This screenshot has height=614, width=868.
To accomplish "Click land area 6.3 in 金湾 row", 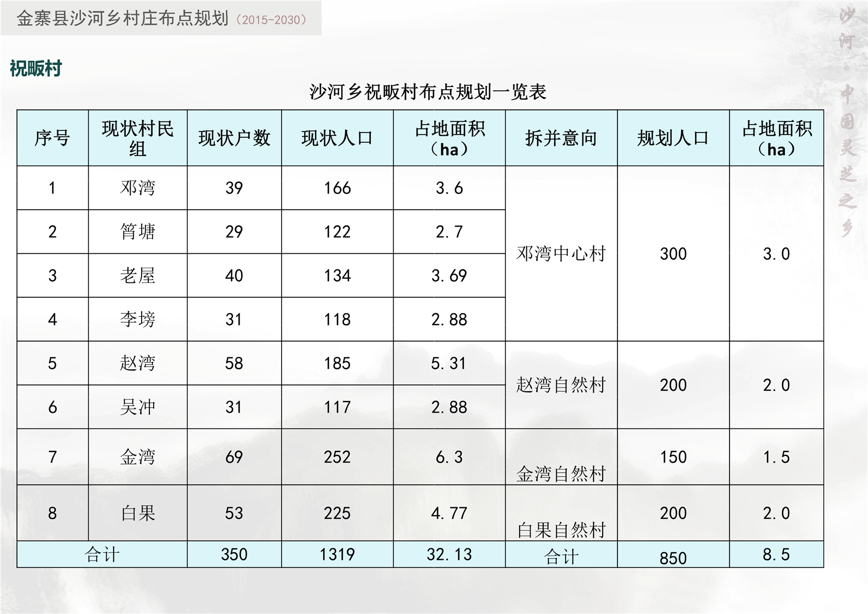I will tap(449, 457).
